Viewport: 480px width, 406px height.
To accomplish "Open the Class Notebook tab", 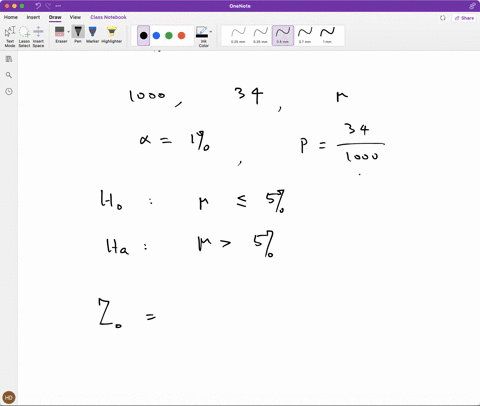I will (x=108, y=17).
